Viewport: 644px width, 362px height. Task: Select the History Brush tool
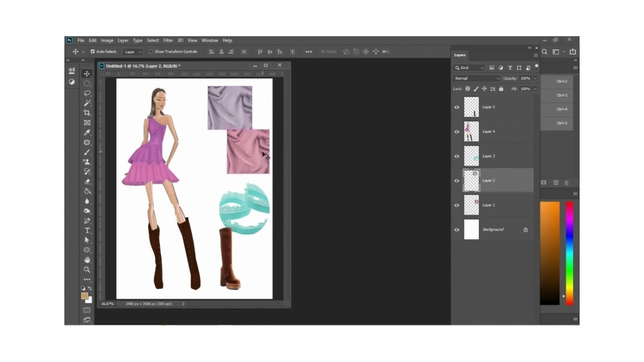[x=87, y=172]
